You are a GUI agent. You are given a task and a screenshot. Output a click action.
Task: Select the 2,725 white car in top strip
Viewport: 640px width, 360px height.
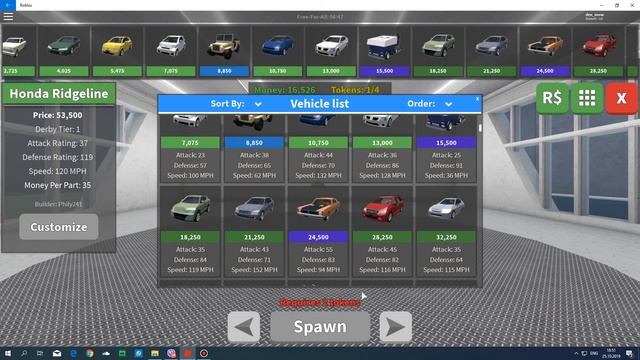pyautogui.click(x=18, y=51)
